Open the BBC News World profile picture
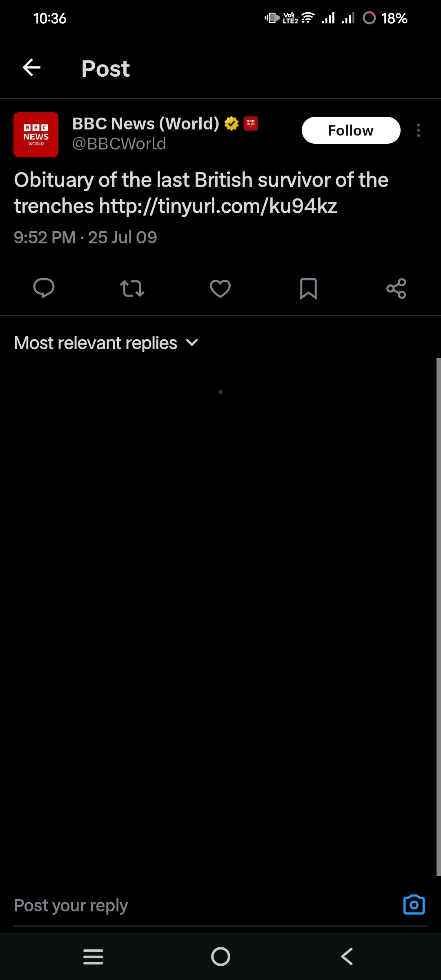This screenshot has width=441, height=980. [36, 135]
